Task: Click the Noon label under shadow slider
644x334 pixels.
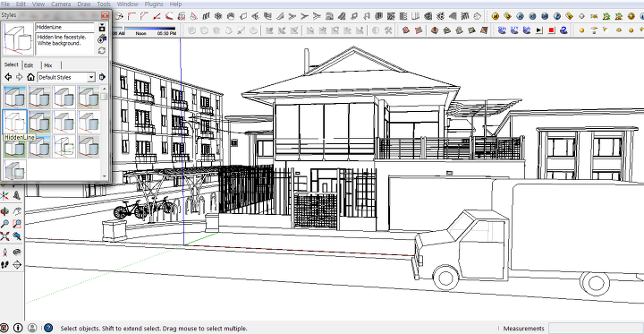Action: [x=141, y=34]
